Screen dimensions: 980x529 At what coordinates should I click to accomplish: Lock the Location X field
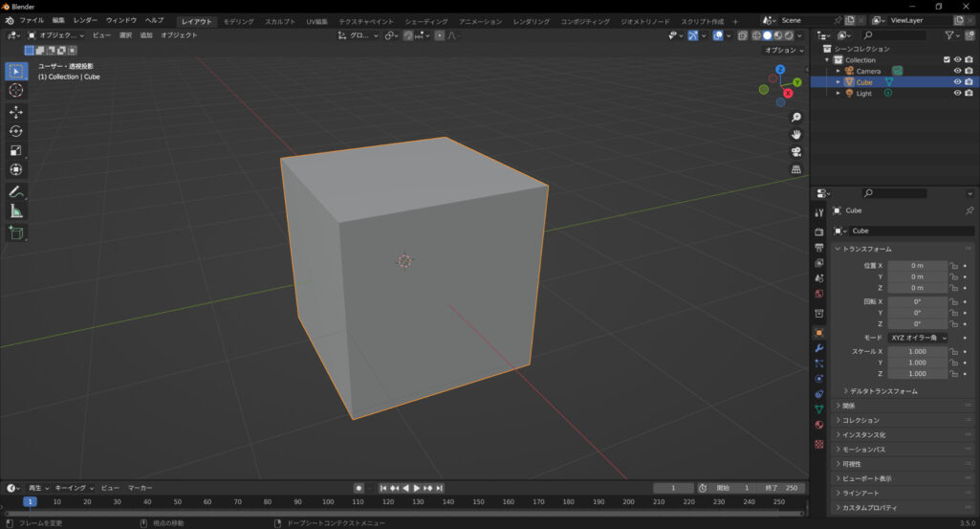click(x=954, y=266)
